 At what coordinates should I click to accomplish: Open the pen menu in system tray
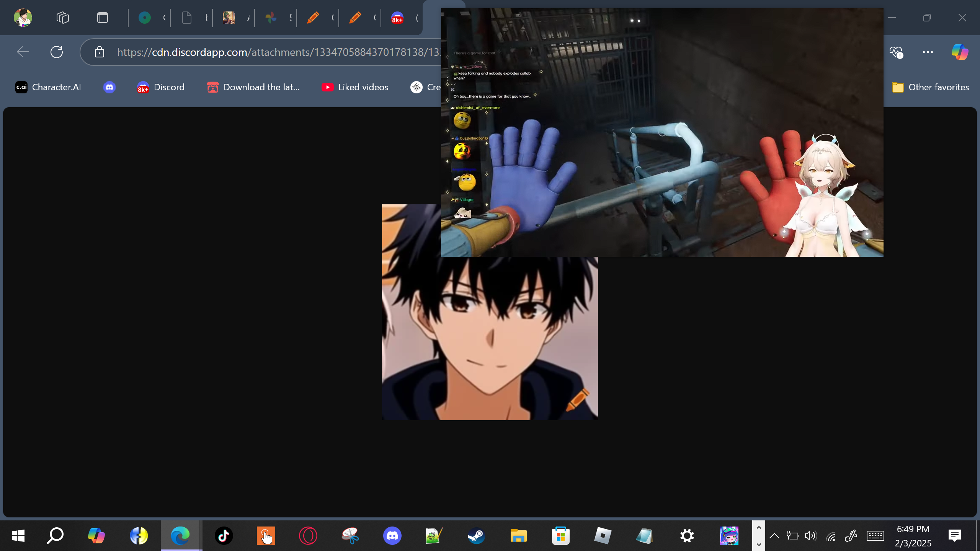(x=851, y=536)
